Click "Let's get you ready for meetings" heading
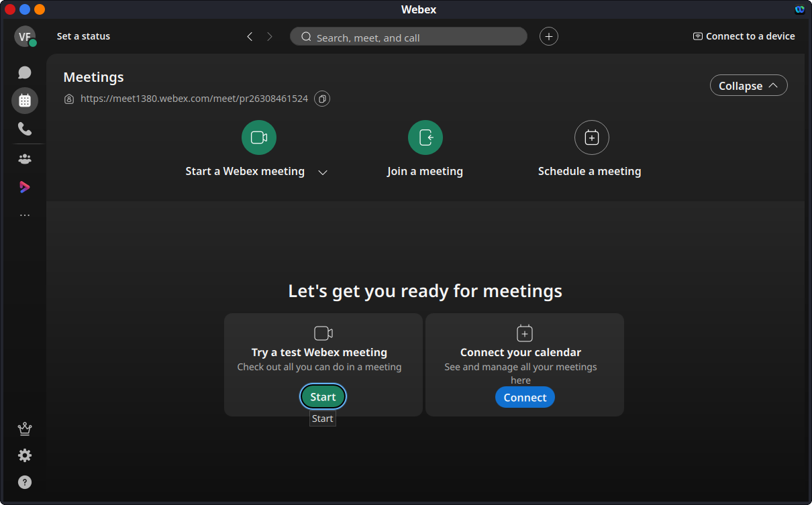This screenshot has height=505, width=812. 425,291
